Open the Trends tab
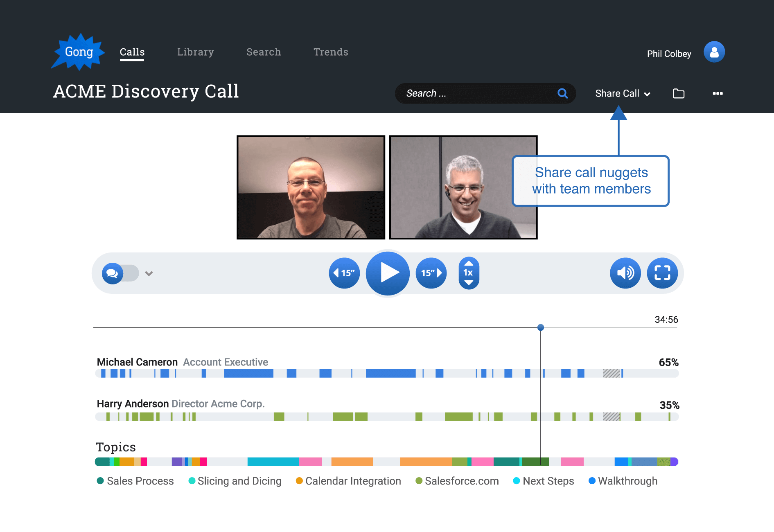 tap(331, 52)
